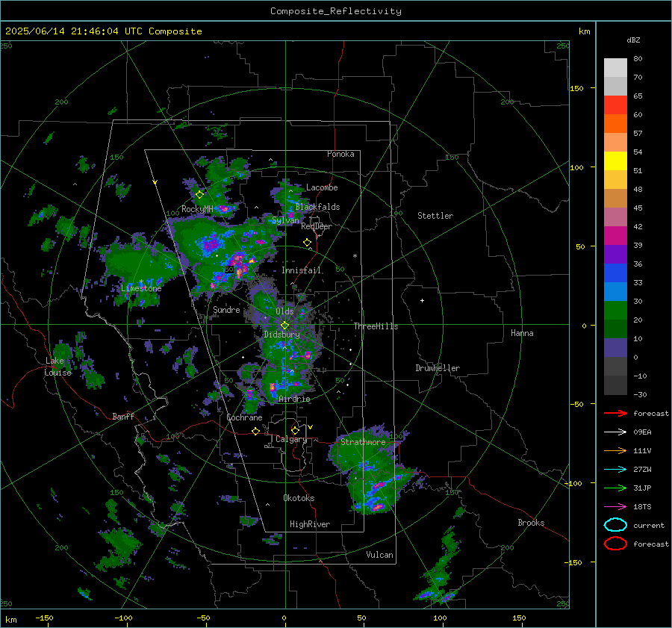The image size is (672, 628).
Task: Click the Okotoks city label
Action: [x=299, y=498]
